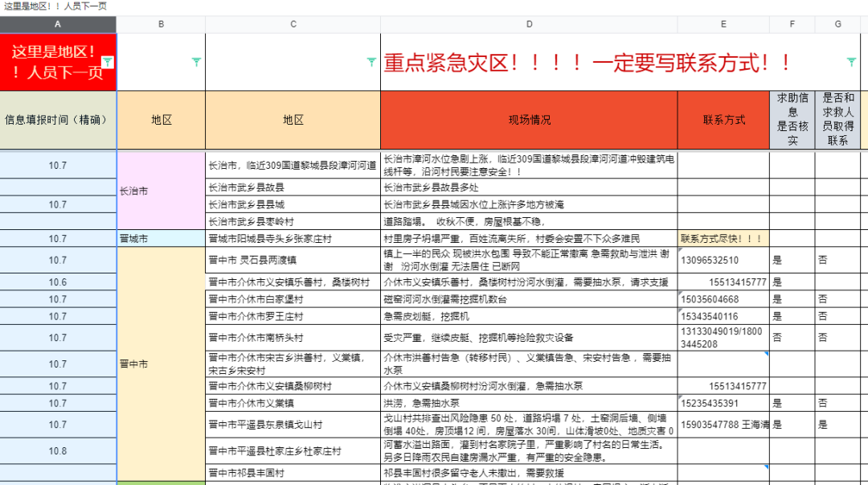Click cell '磁窑河河水倒灌需挖掘机数台'

tap(529, 299)
